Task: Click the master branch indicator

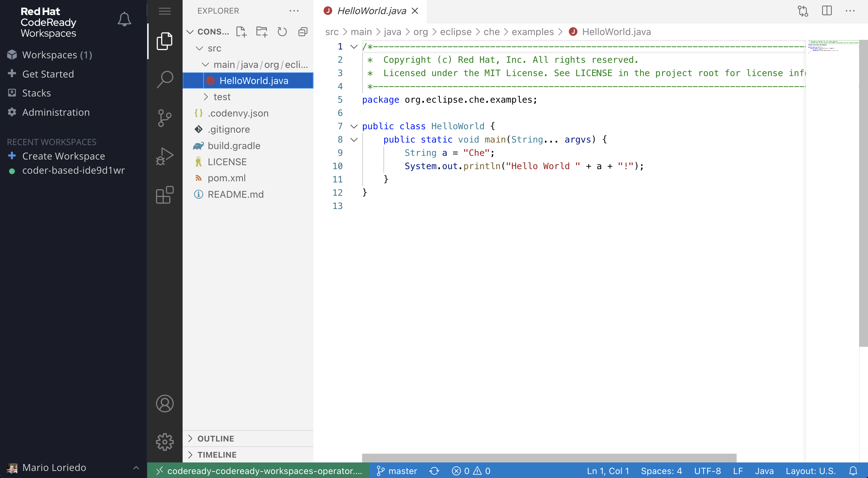Action: coord(397,471)
